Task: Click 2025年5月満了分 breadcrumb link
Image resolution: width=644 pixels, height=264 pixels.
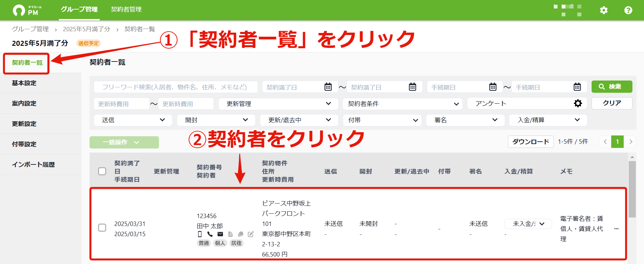Action: (x=86, y=29)
